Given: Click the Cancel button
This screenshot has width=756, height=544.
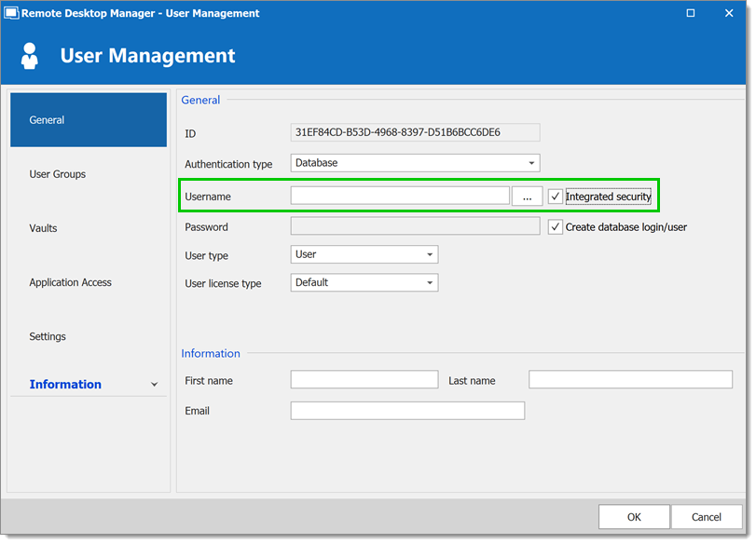Looking at the screenshot, I should point(707,517).
